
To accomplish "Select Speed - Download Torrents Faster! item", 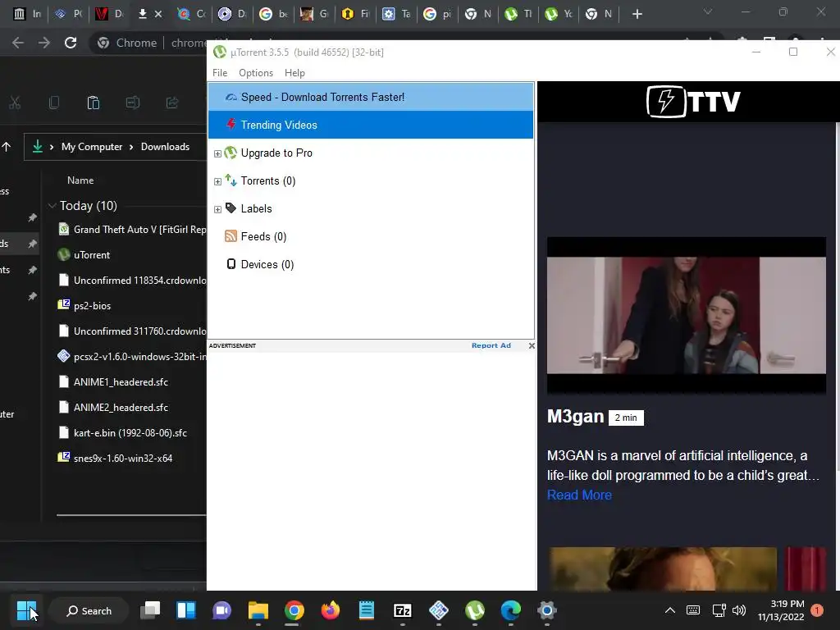I will pyautogui.click(x=371, y=97).
